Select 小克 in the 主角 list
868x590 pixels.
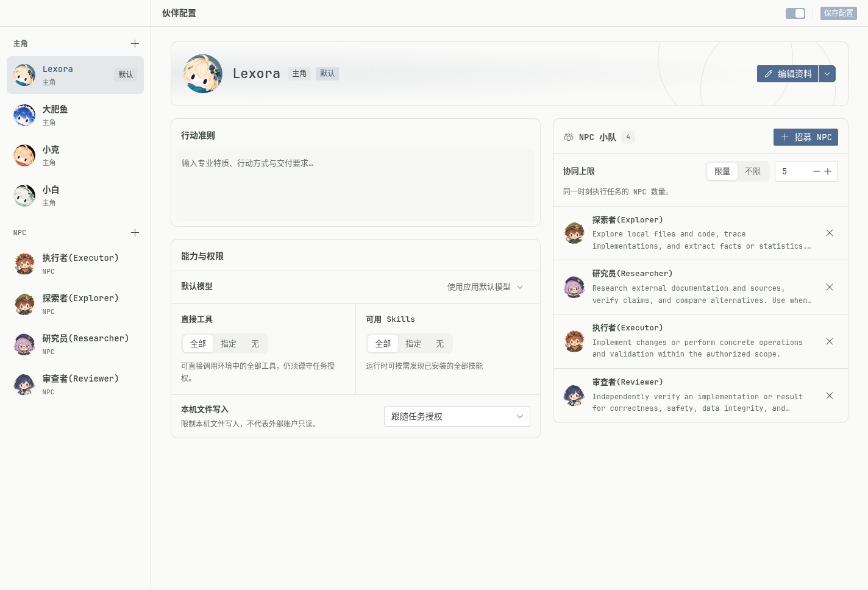[75, 155]
